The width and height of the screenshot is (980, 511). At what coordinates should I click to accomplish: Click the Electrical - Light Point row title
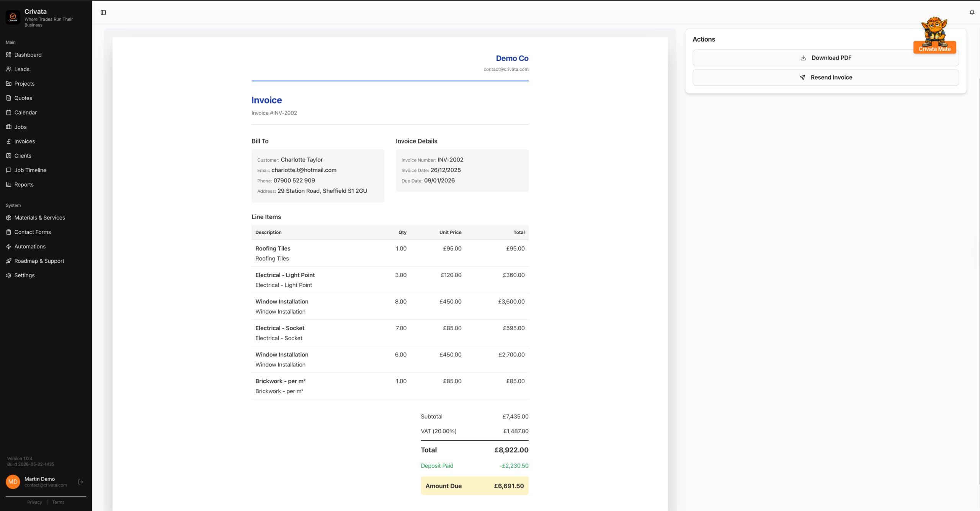pyautogui.click(x=285, y=275)
